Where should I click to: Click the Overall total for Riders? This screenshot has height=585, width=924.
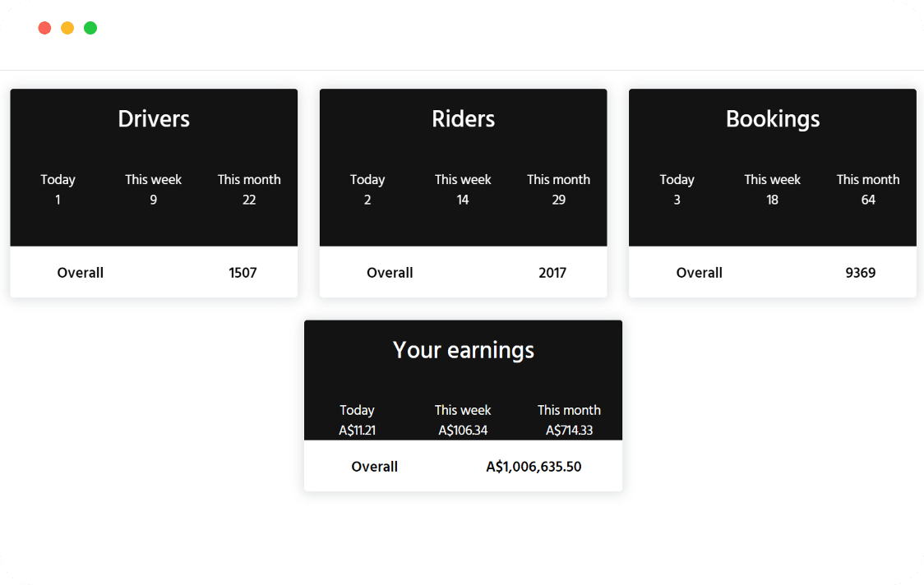pos(552,272)
